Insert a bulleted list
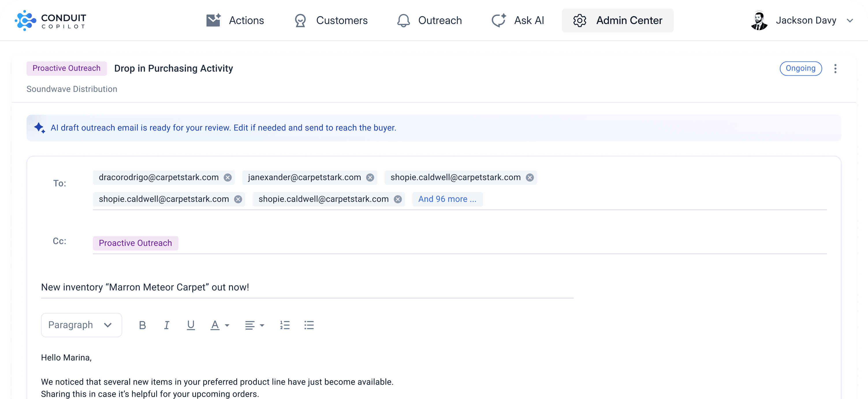 pyautogui.click(x=309, y=325)
